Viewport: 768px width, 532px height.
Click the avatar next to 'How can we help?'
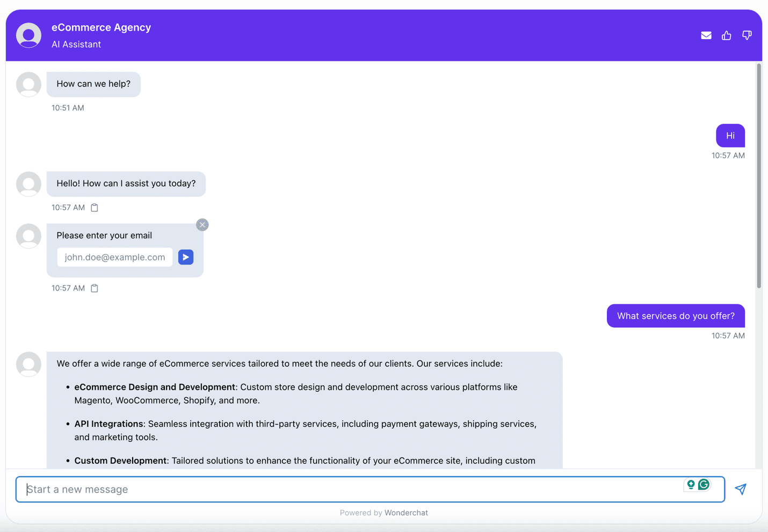pos(28,84)
